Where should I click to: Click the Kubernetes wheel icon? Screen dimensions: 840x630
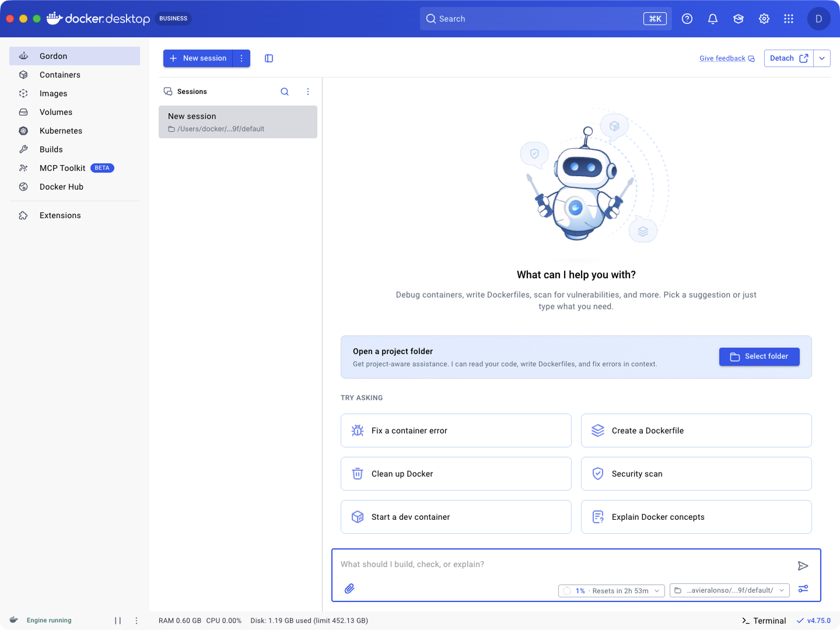[23, 131]
